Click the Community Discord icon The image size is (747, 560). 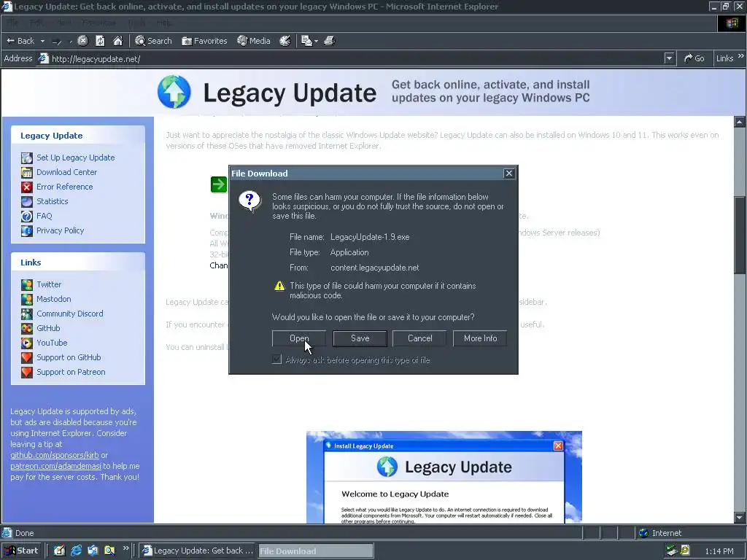coord(27,314)
